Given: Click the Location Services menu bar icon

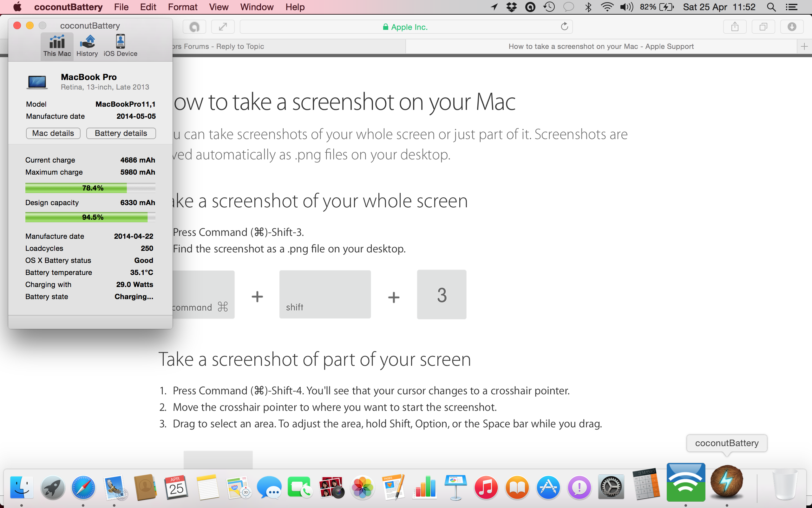Looking at the screenshot, I should (494, 7).
